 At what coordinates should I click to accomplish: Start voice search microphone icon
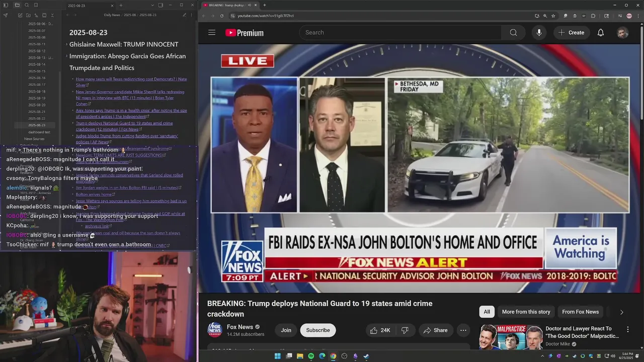click(x=539, y=33)
